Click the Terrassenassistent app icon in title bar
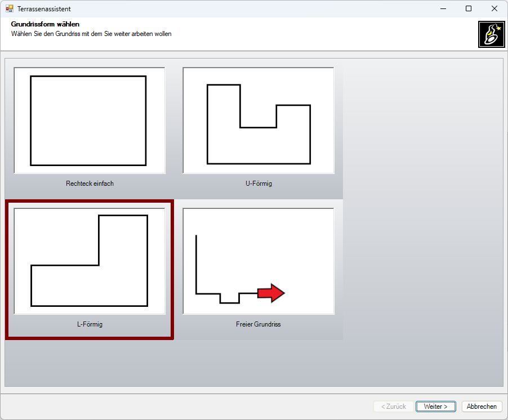508x420 pixels. 9,9
